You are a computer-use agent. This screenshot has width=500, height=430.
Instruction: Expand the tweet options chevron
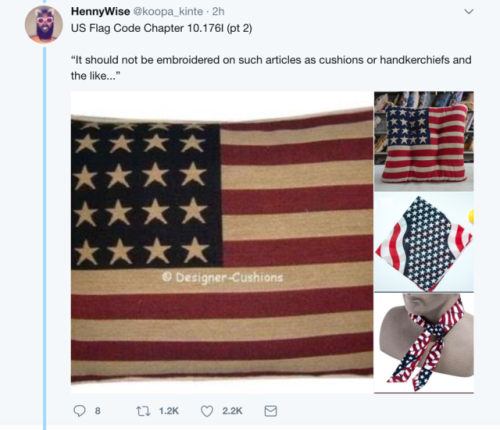point(469,12)
